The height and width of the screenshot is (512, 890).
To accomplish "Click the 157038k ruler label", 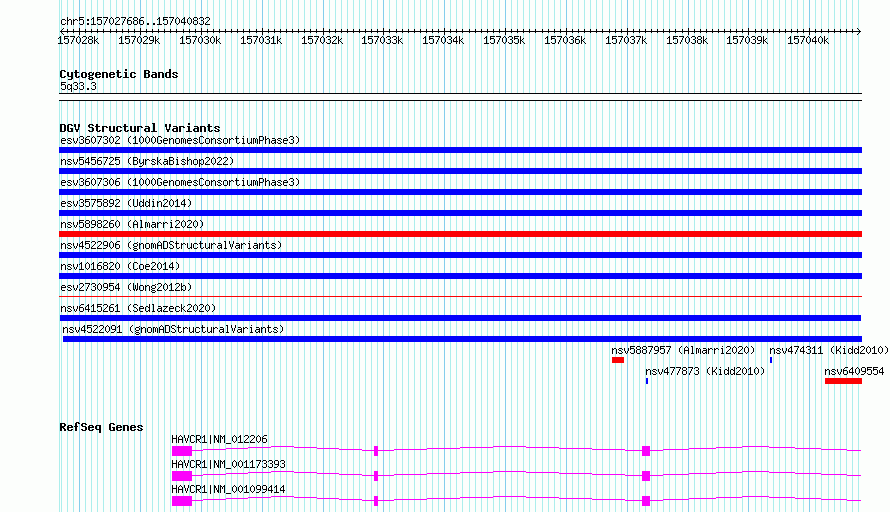I will 687,40.
